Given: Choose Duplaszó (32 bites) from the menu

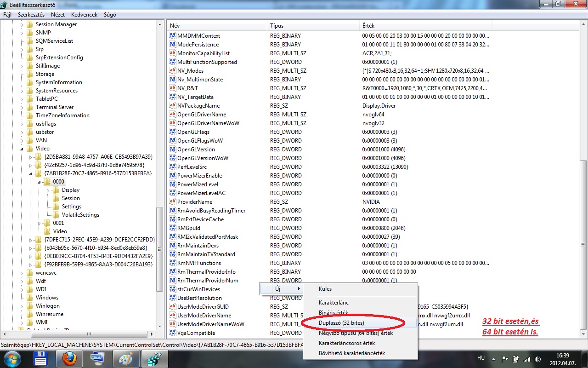Looking at the screenshot, I should pyautogui.click(x=360, y=323).
